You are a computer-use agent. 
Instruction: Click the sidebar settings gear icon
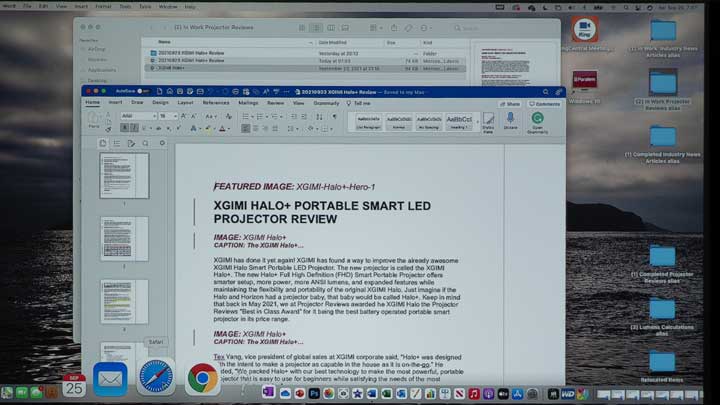pos(162,143)
